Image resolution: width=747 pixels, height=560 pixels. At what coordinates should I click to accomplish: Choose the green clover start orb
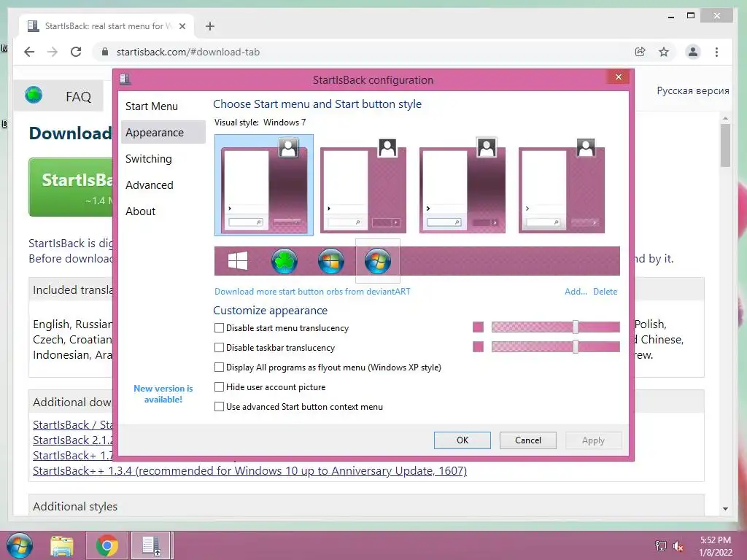tap(285, 262)
